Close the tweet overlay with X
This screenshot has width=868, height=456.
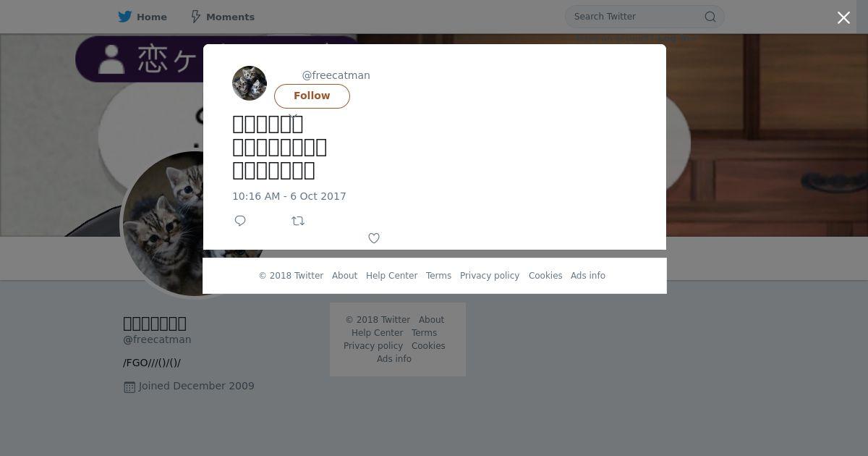pos(843,18)
